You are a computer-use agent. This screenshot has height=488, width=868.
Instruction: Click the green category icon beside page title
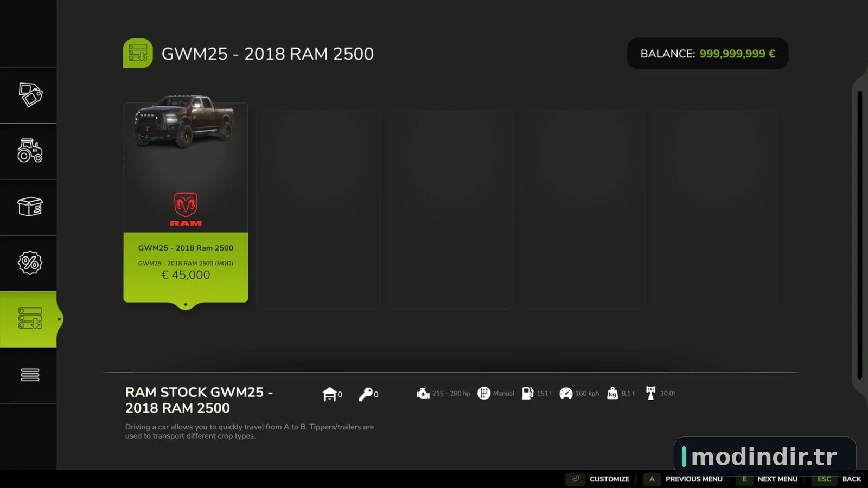point(138,53)
